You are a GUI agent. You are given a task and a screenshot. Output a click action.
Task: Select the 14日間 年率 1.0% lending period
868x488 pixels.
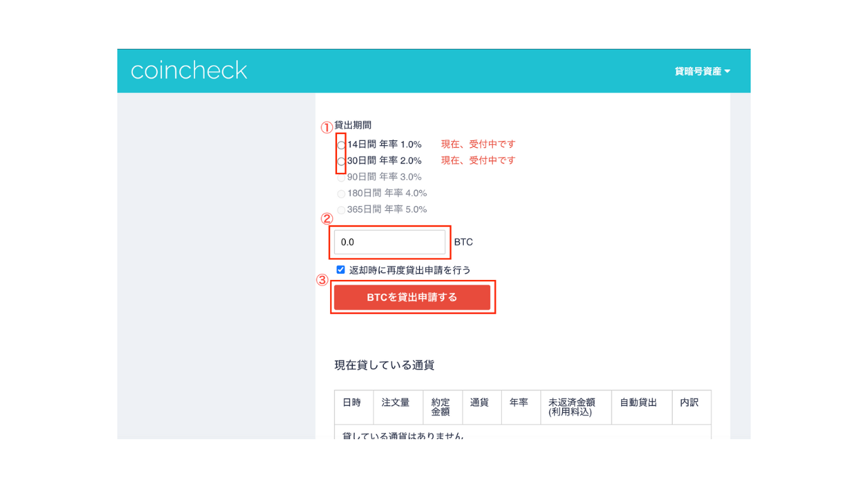point(341,144)
